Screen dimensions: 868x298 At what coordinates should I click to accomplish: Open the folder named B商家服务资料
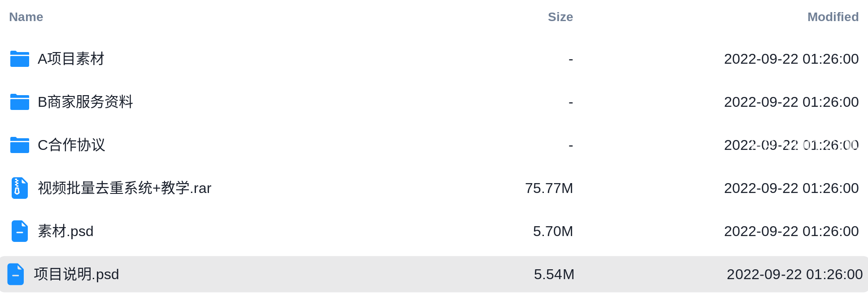pos(85,102)
